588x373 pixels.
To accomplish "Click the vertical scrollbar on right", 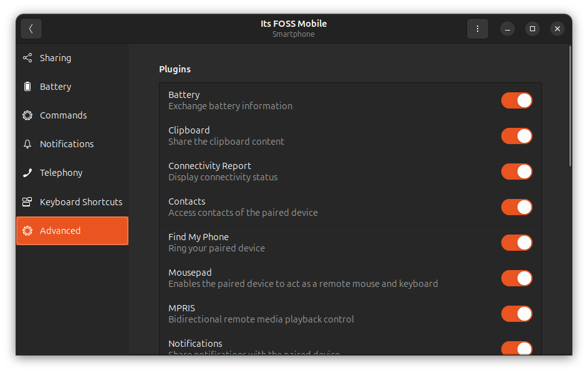I will coord(569,106).
